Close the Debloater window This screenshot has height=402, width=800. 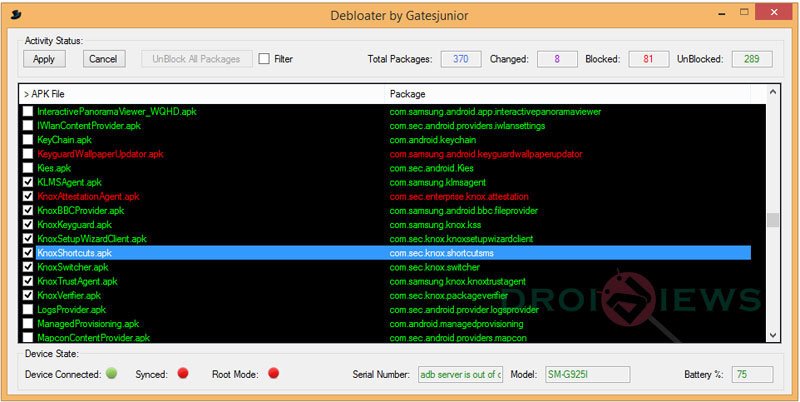(774, 12)
